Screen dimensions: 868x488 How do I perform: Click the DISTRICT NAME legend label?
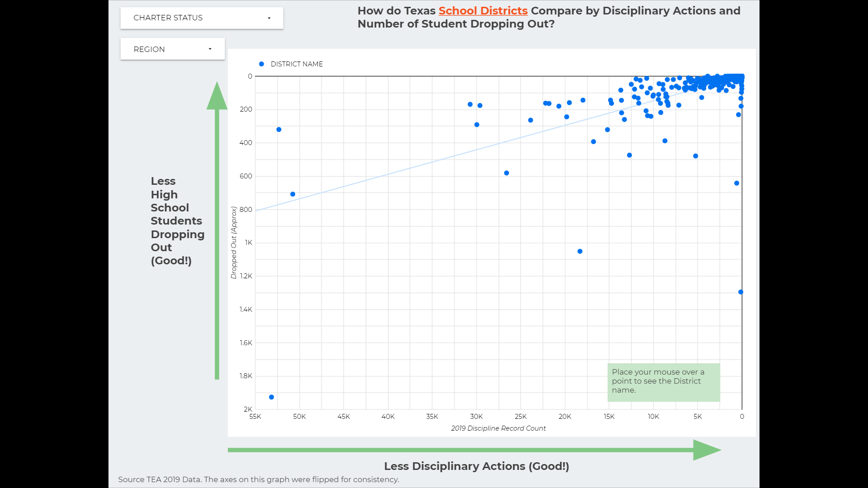click(x=297, y=64)
